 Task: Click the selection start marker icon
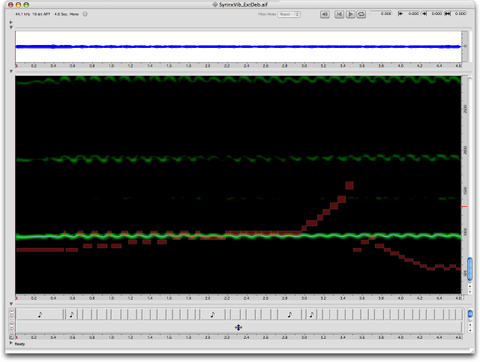tap(400, 14)
